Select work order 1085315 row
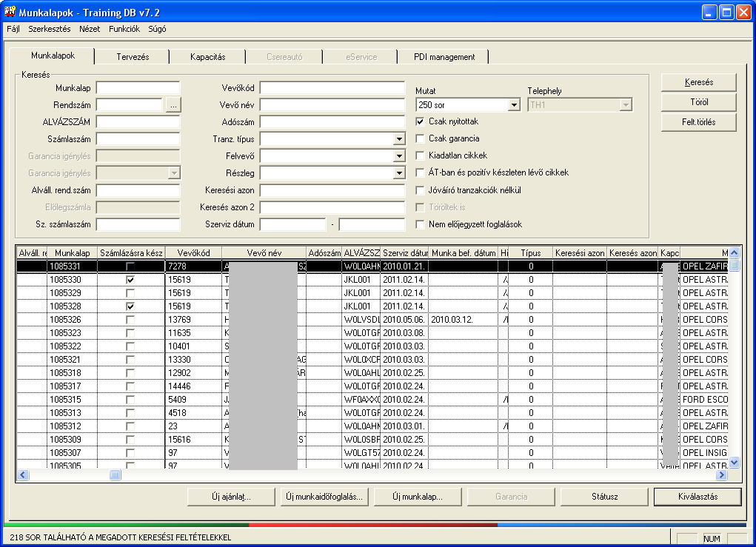 point(372,400)
